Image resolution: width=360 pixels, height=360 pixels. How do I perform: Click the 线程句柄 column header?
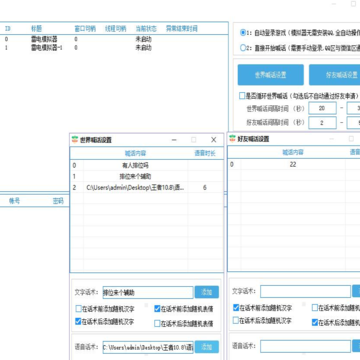116,29
